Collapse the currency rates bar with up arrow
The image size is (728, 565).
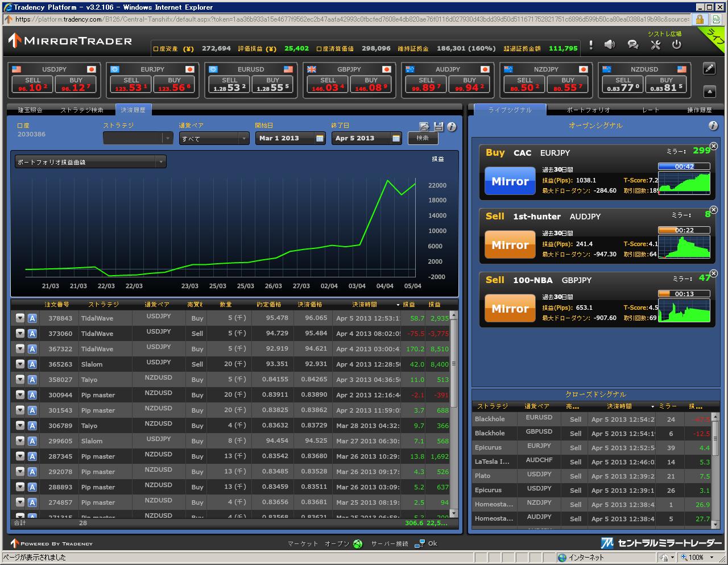coord(709,91)
